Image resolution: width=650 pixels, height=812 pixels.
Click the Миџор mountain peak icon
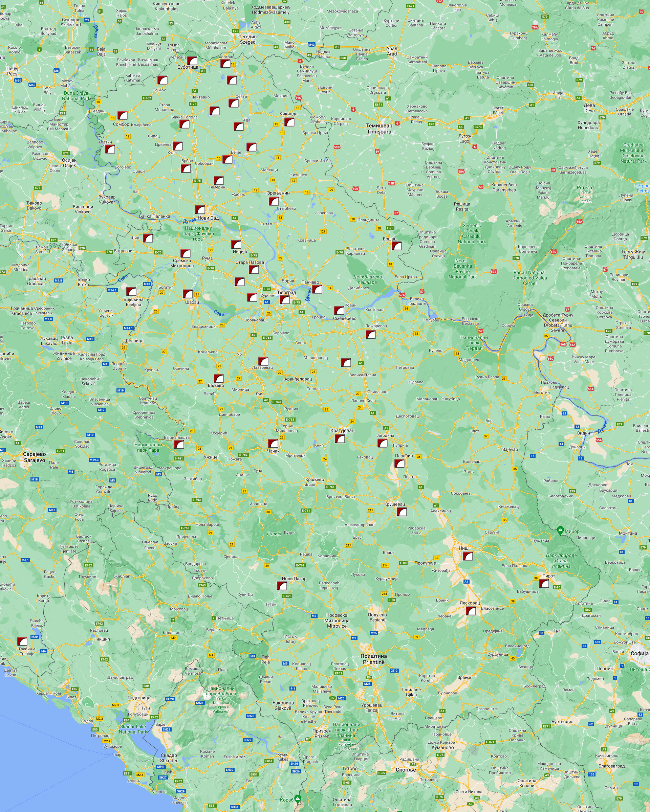(x=560, y=530)
